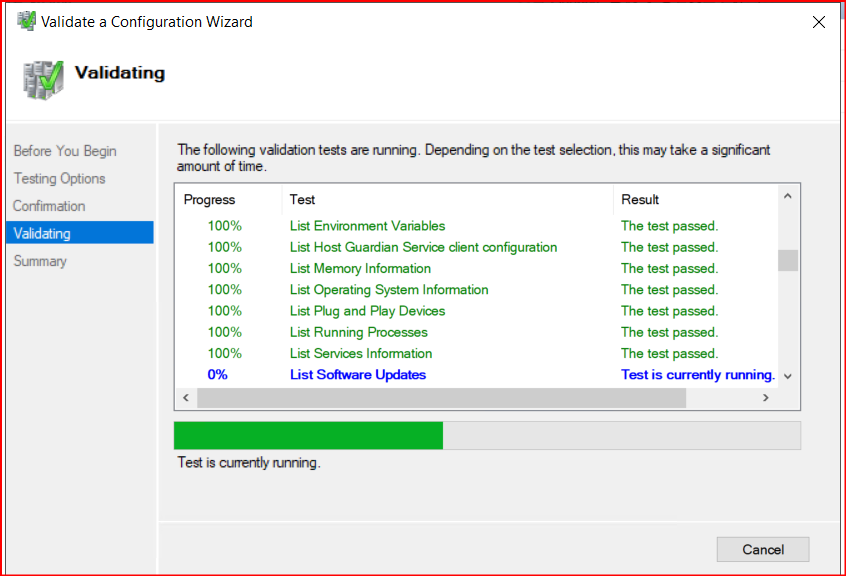Click the Result column header
Image resolution: width=846 pixels, height=576 pixels.
pos(640,199)
